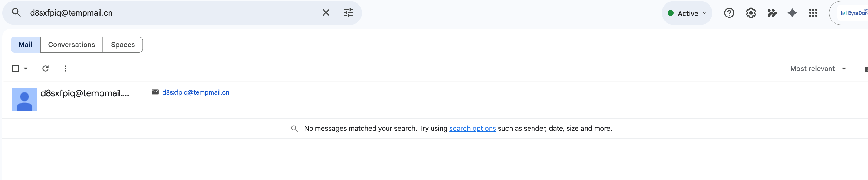Open search filter options icon
Viewport: 868px width, 180px height.
[x=348, y=13]
